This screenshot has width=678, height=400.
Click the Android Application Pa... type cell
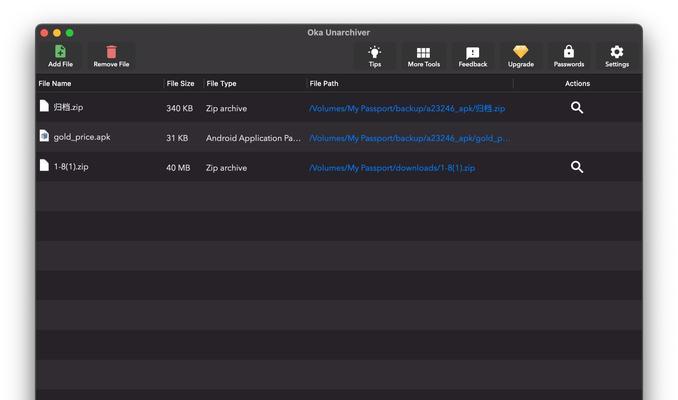(x=253, y=138)
